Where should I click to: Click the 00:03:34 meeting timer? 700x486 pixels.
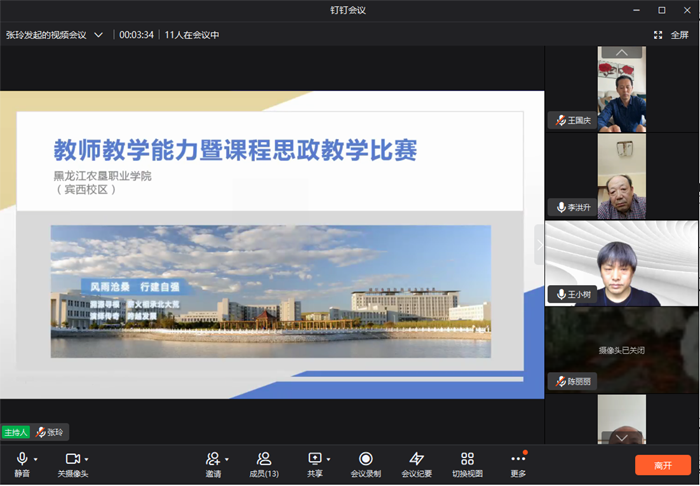coord(136,35)
